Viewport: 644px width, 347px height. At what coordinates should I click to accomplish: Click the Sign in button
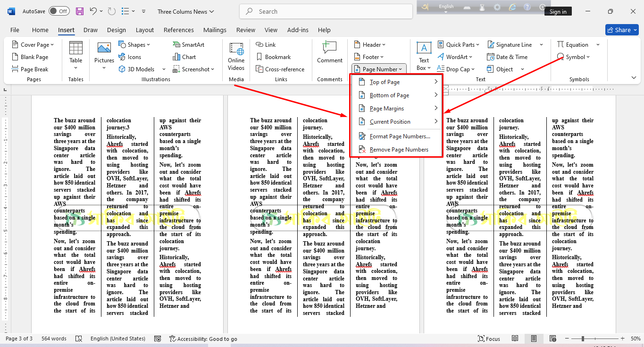(x=558, y=12)
